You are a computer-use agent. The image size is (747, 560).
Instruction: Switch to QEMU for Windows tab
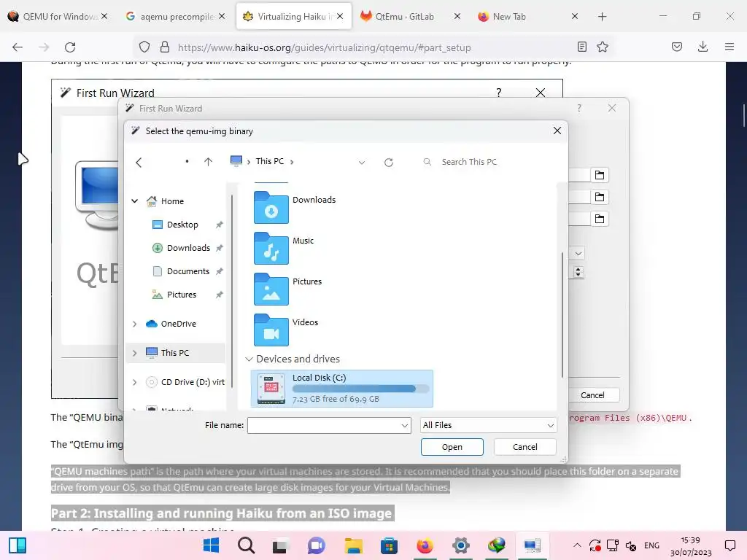point(55,16)
